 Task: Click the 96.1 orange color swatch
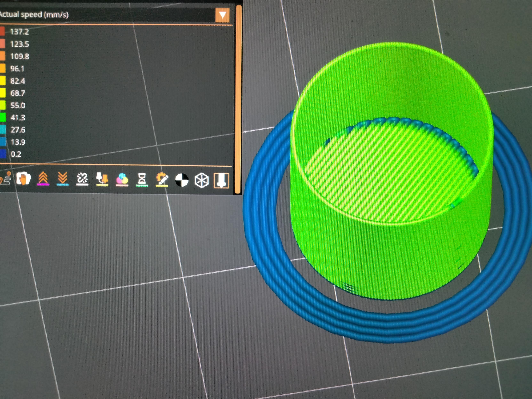click(3, 68)
